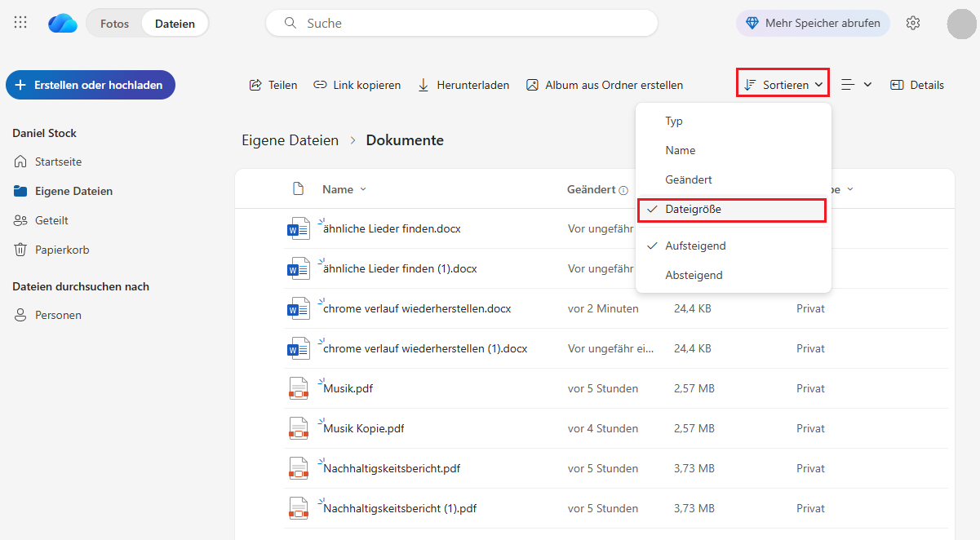Click the Word icon for chrome verlauf wiederherstellen.docx
Image resolution: width=980 pixels, height=540 pixels.
pos(299,309)
